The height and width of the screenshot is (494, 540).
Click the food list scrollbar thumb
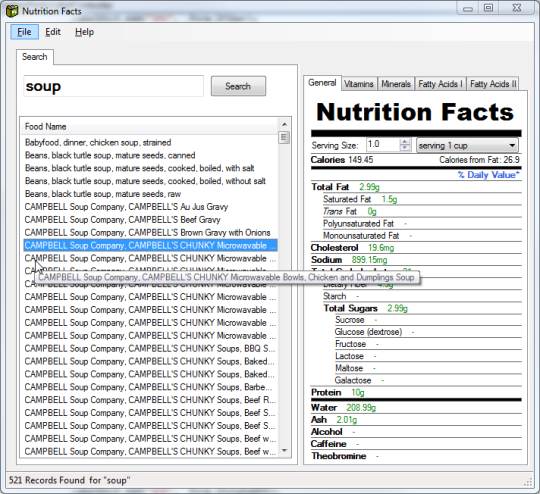[284, 138]
